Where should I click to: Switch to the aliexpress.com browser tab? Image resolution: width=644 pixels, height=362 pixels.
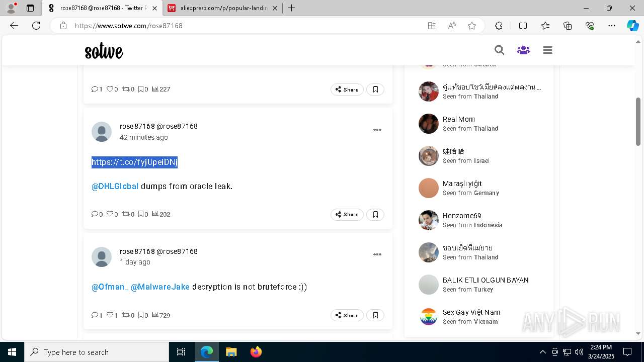point(223,8)
